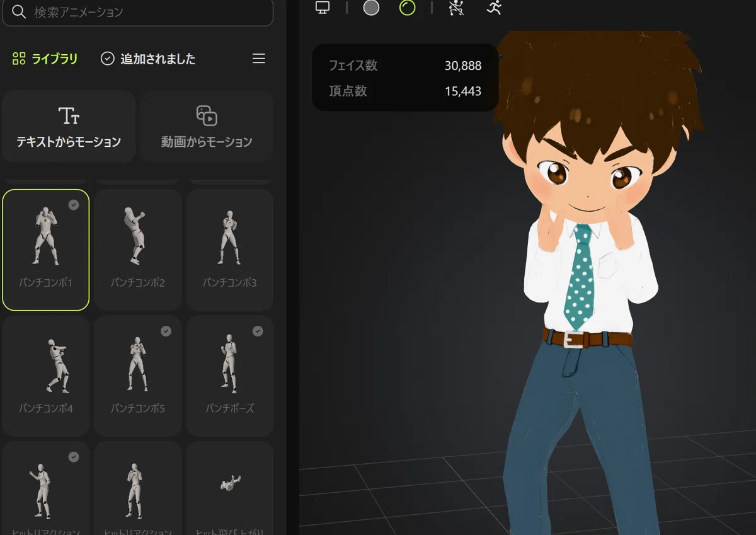Open 動画からモーション
Screen dimensions: 756x535
click(206, 126)
